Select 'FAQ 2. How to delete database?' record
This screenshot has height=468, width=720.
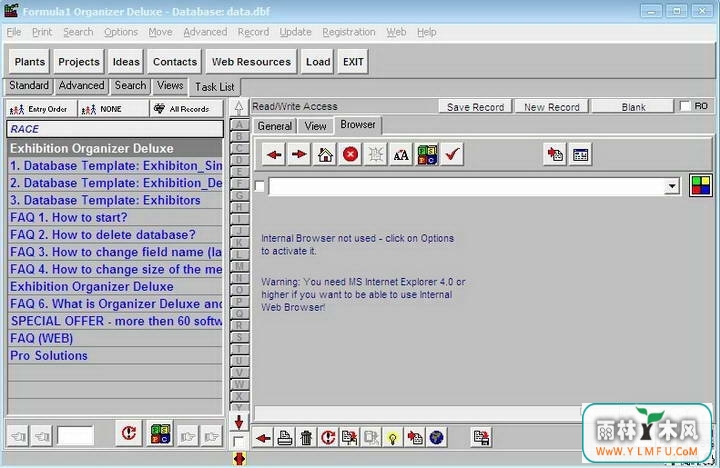(x=115, y=235)
